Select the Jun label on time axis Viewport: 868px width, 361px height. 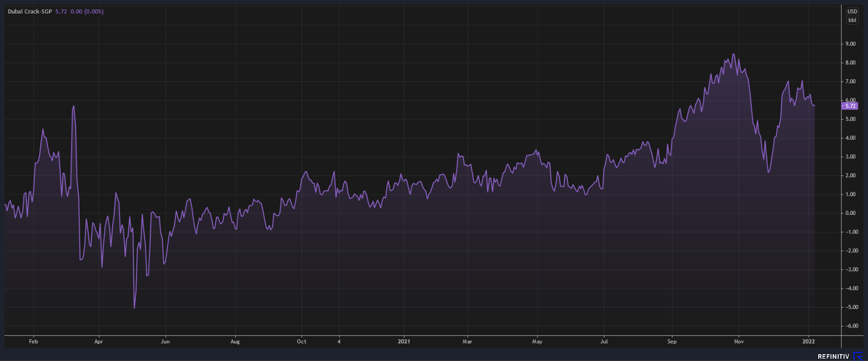click(165, 342)
